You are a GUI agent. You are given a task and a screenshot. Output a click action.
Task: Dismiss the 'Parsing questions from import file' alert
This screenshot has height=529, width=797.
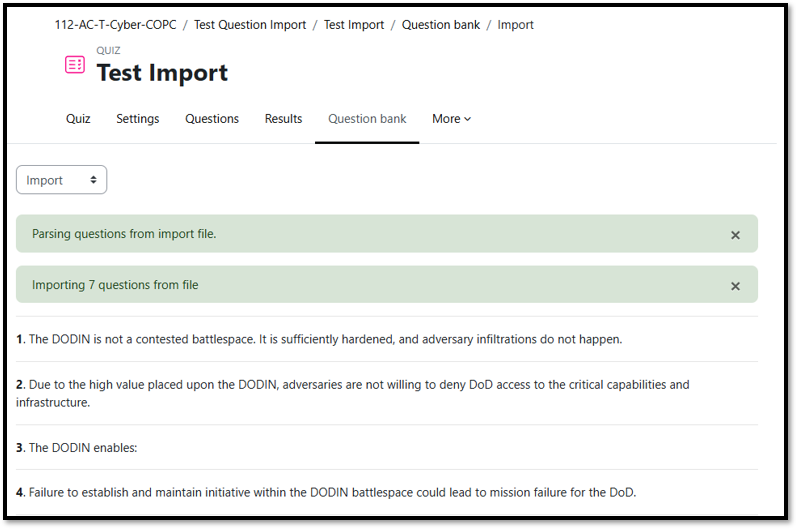click(x=735, y=235)
